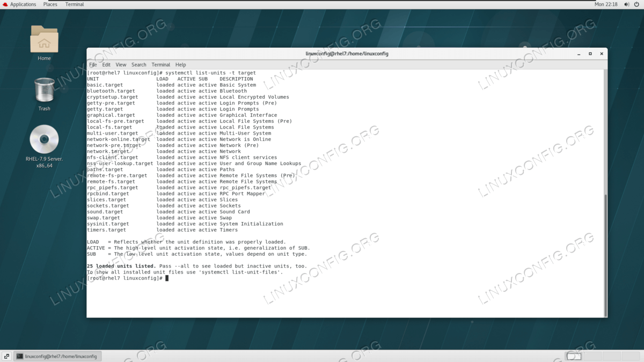The width and height of the screenshot is (644, 362).
Task: Open the Terminal menu in window menubar
Action: pyautogui.click(x=161, y=64)
